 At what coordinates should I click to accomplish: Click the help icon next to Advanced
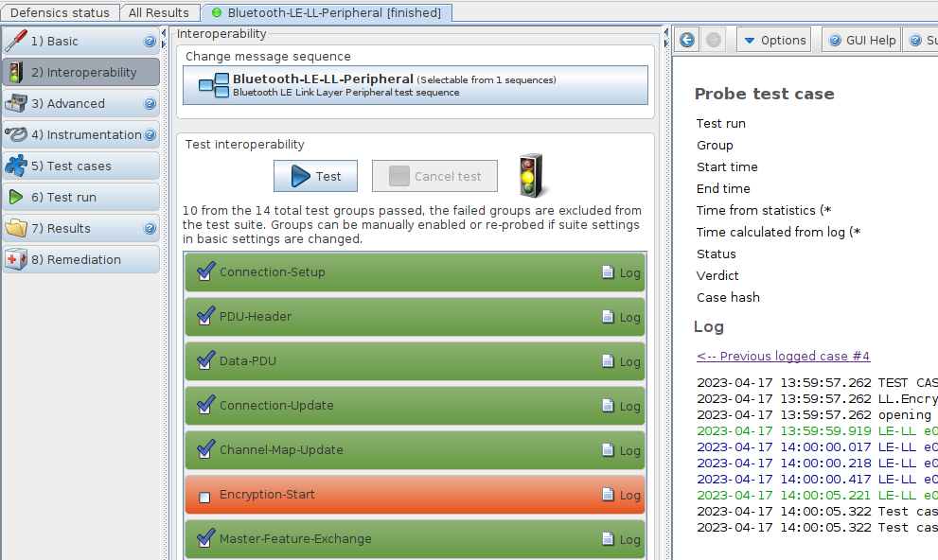pyautogui.click(x=150, y=104)
